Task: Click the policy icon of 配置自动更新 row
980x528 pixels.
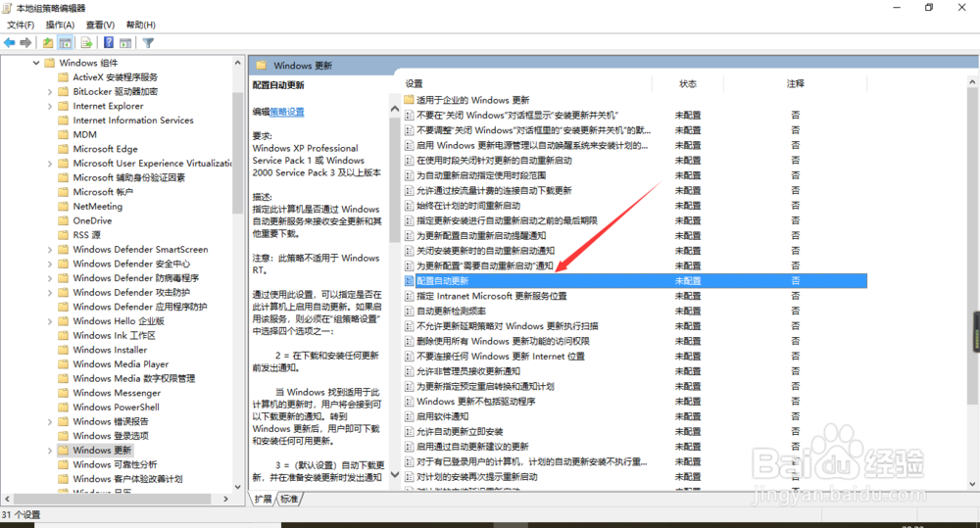Action: tap(410, 281)
